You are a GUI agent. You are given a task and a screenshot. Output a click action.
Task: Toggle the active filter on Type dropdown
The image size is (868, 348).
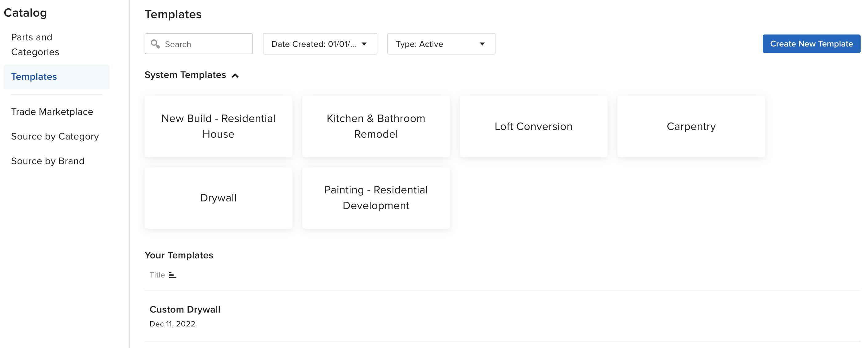(x=441, y=44)
